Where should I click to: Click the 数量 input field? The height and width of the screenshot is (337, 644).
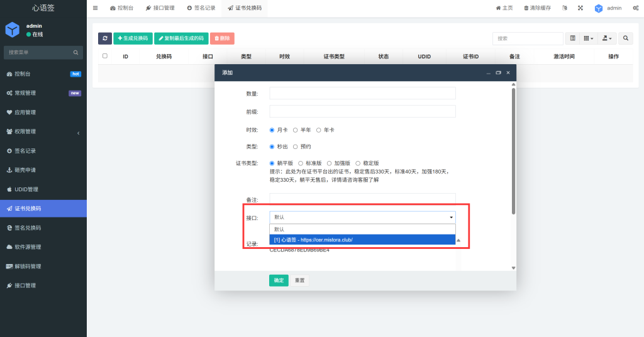tap(362, 93)
